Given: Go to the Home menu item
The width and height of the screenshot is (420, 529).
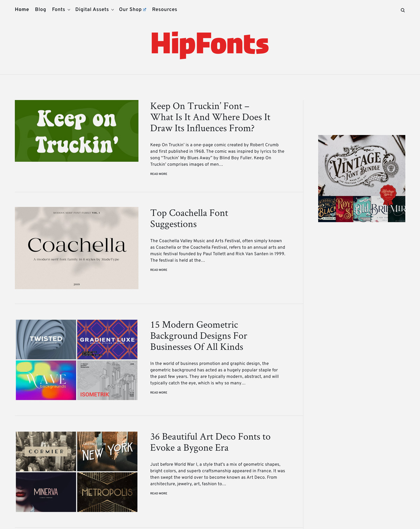Looking at the screenshot, I should (x=22, y=9).
